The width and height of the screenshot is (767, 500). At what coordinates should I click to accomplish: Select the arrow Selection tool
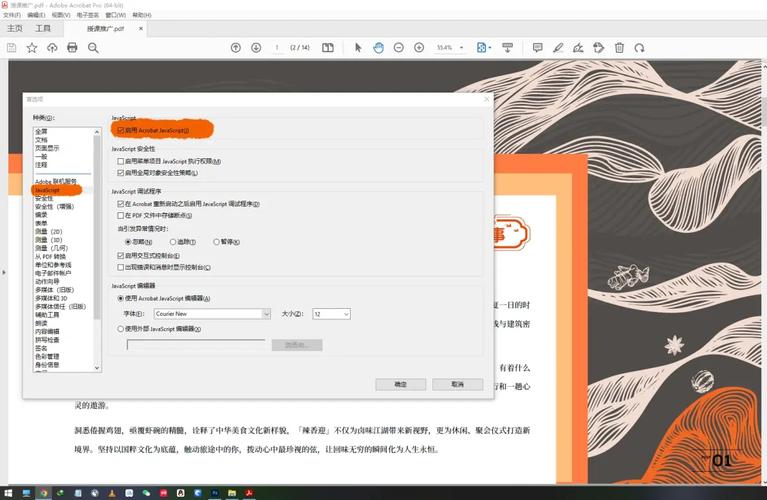pos(358,47)
